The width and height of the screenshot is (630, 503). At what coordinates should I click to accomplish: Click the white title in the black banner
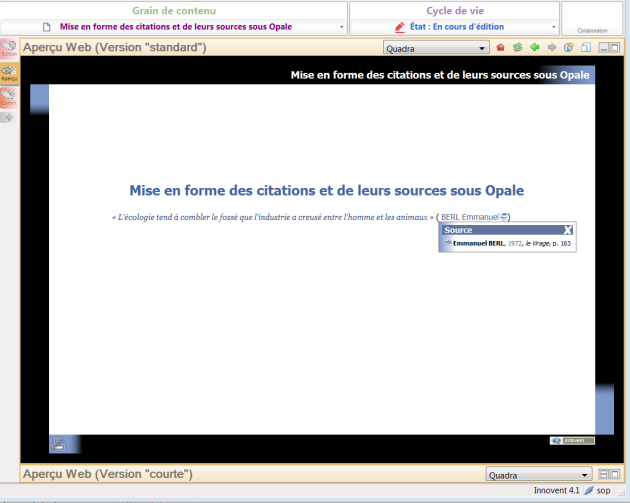pos(440,75)
